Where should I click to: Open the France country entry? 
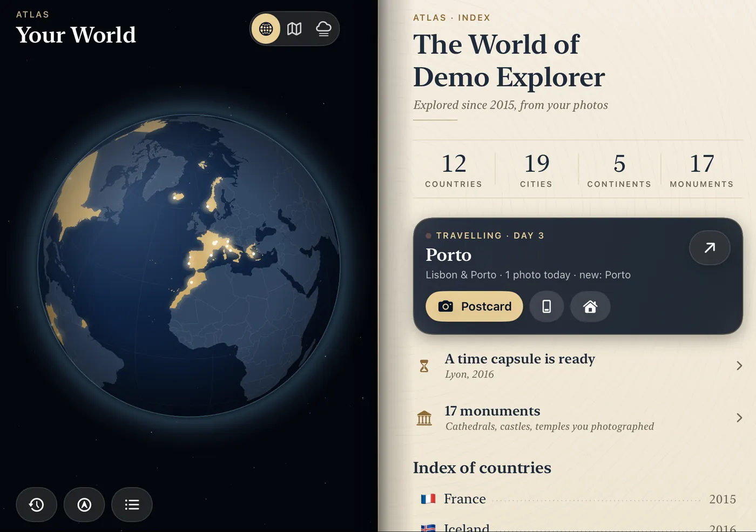(578, 499)
